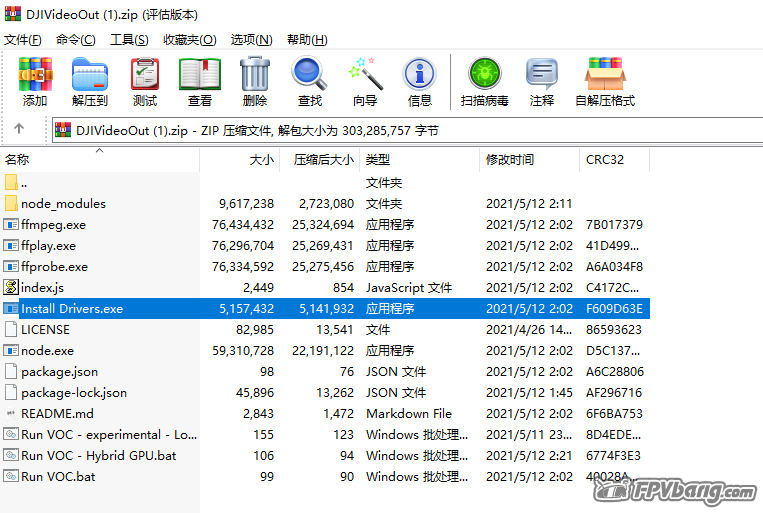
Task: Click the ffmpeg.exe file icon
Action: (11, 224)
